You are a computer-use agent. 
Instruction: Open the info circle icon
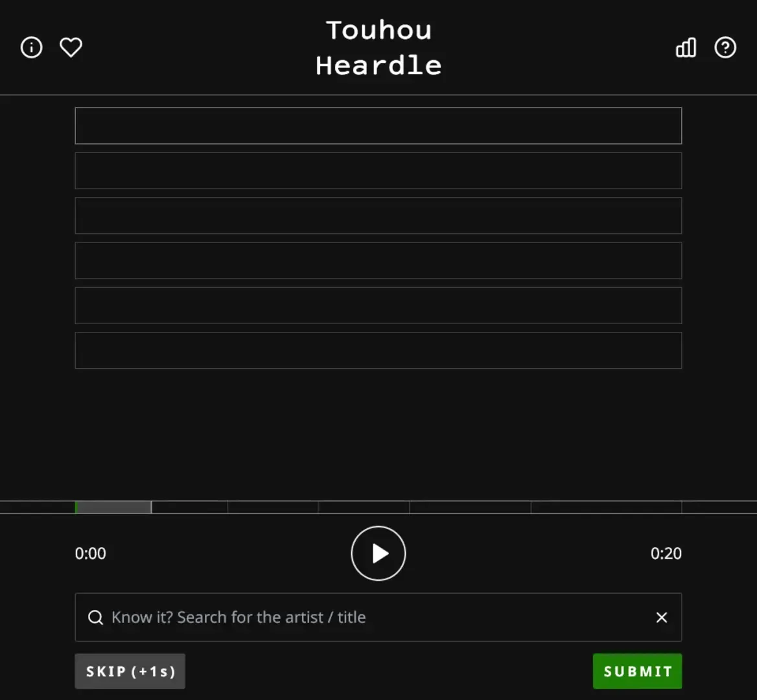31,47
